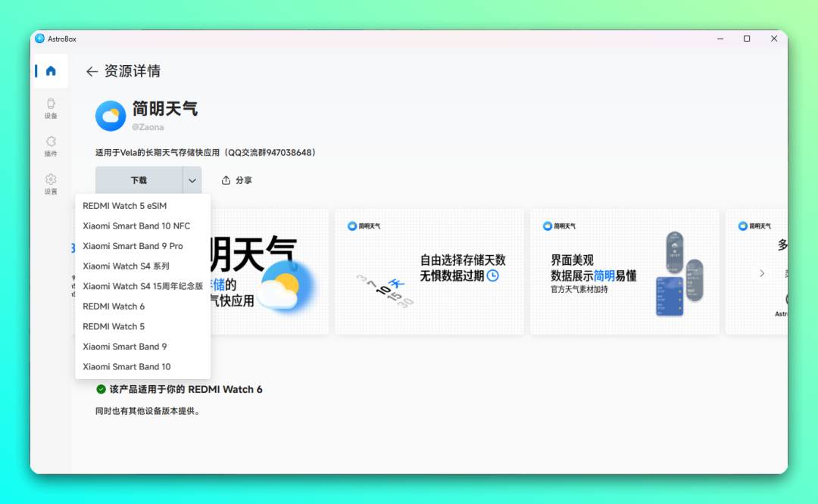Open the 插件 (plugins) section in sidebar
The height and width of the screenshot is (504, 818).
(x=50, y=148)
